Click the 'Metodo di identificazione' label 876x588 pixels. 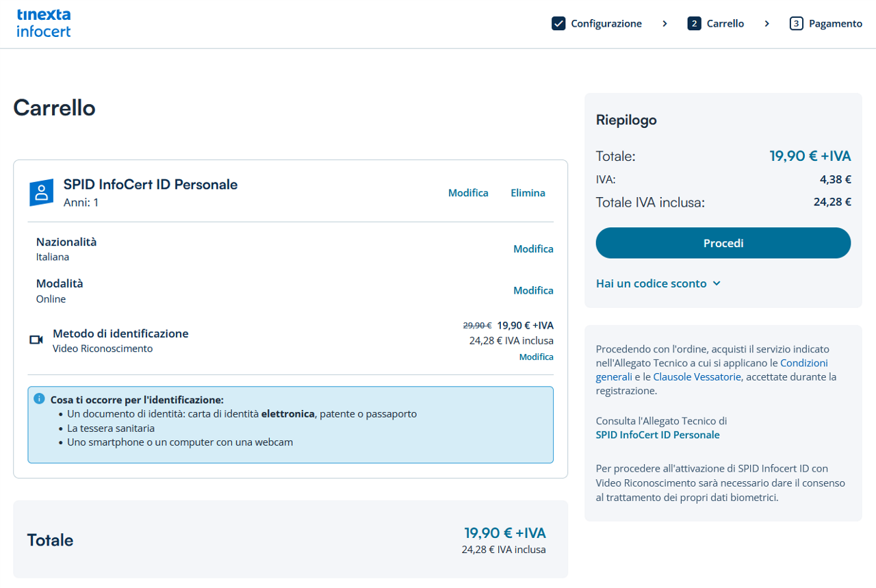(120, 334)
